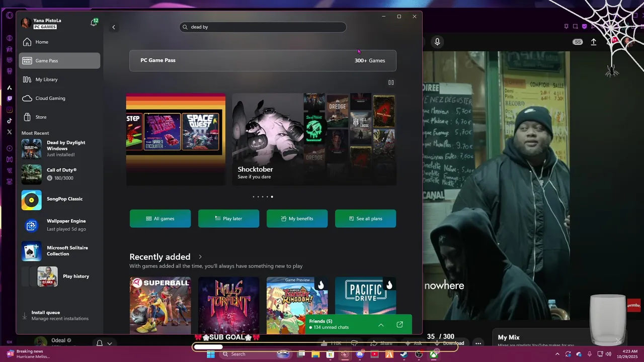
Task: Open Windows Start menu
Action: (x=211, y=354)
